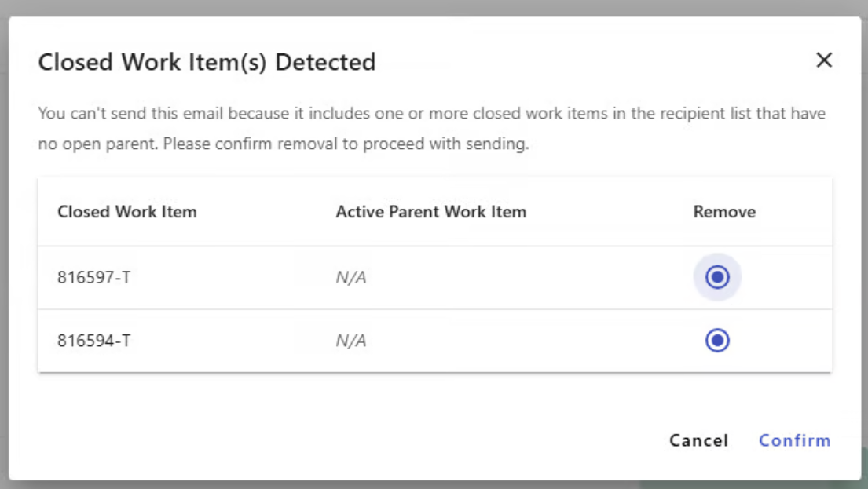Click the Remove column header
Image resolution: width=868 pixels, height=489 pixels.
click(x=724, y=212)
